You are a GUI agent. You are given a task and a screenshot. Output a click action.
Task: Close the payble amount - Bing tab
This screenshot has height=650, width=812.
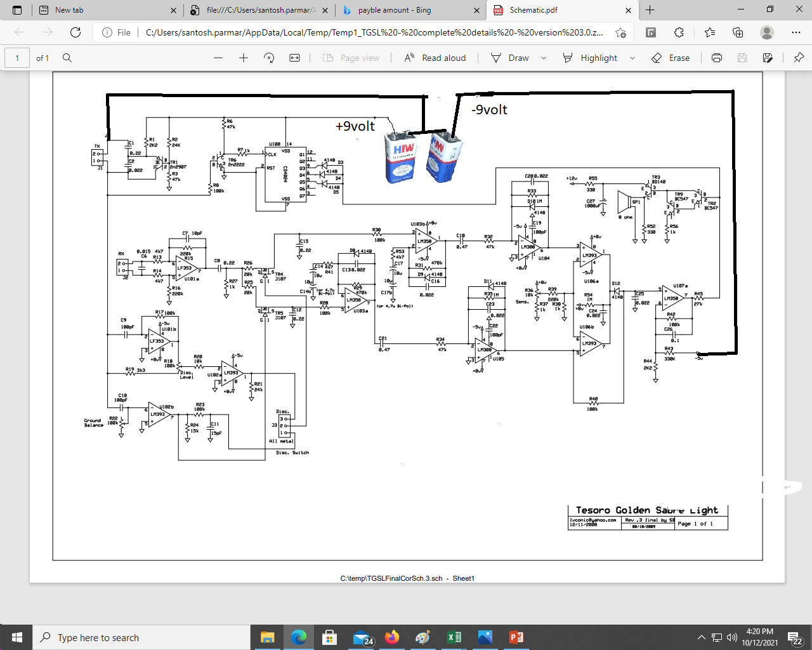click(x=477, y=10)
